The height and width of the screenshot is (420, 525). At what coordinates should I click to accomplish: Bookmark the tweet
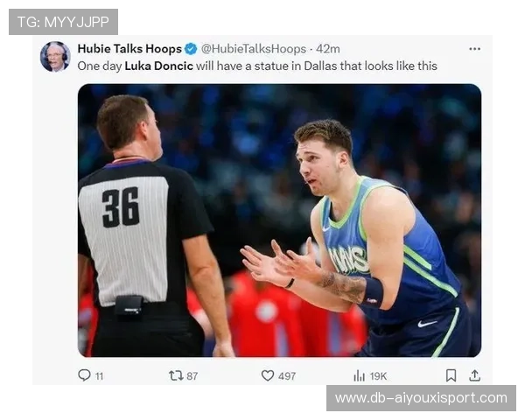(x=451, y=375)
